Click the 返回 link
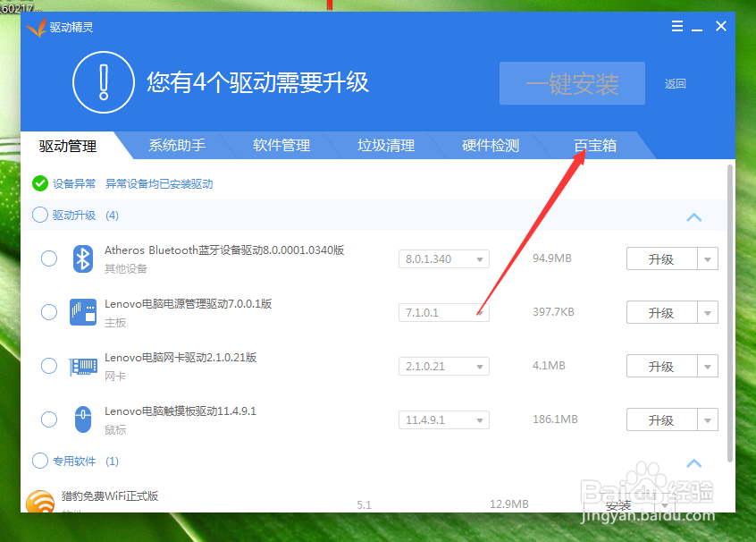Screen dimensions: 756x542 pos(675,84)
